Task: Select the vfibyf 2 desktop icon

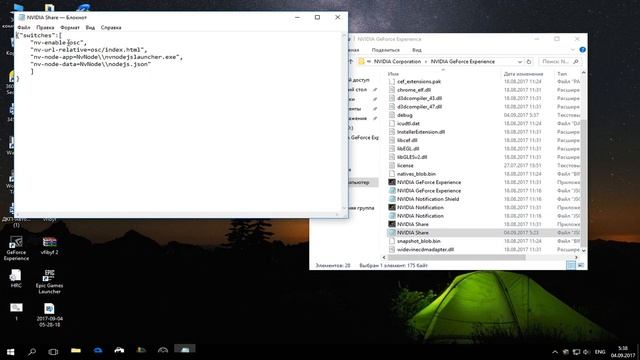Action: (49, 246)
